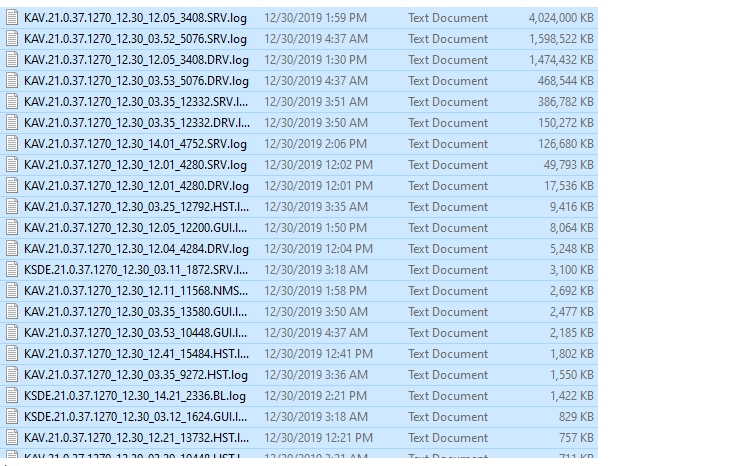The height and width of the screenshot is (466, 742).
Task: Select date 12/30/2019 2:06 PM
Action: (315, 144)
